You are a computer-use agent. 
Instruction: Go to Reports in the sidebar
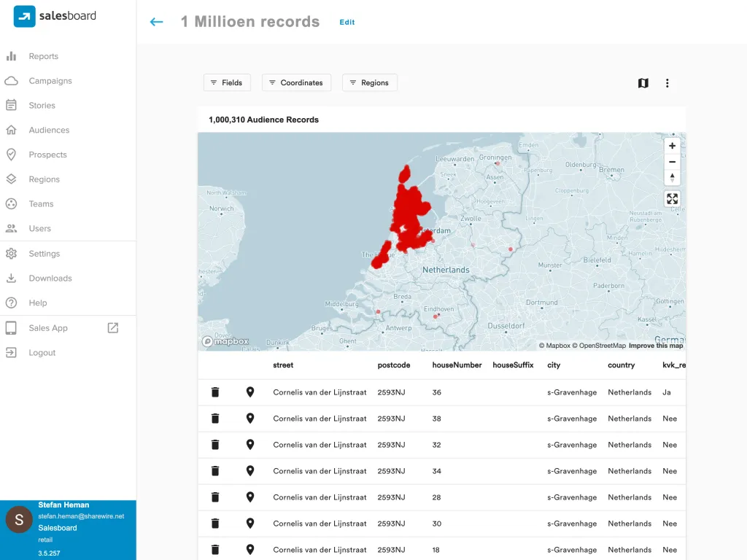tap(43, 56)
